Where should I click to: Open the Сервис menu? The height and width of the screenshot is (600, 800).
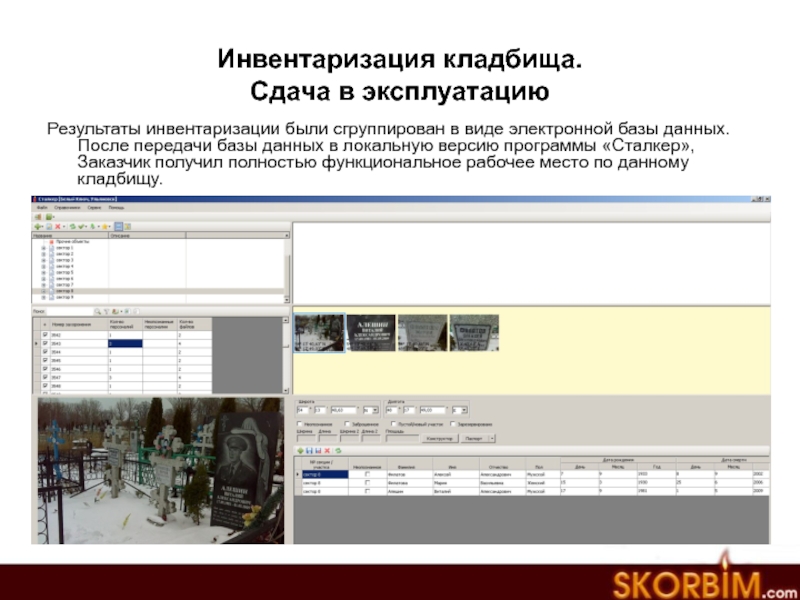(x=94, y=208)
